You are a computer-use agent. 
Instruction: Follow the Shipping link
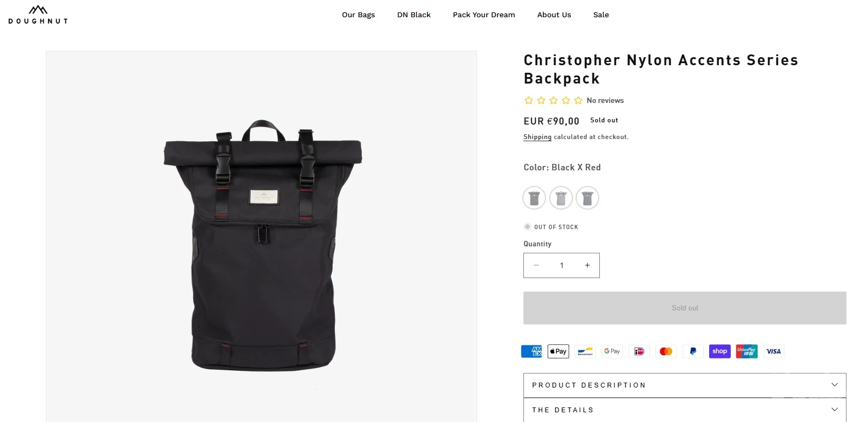pos(537,137)
